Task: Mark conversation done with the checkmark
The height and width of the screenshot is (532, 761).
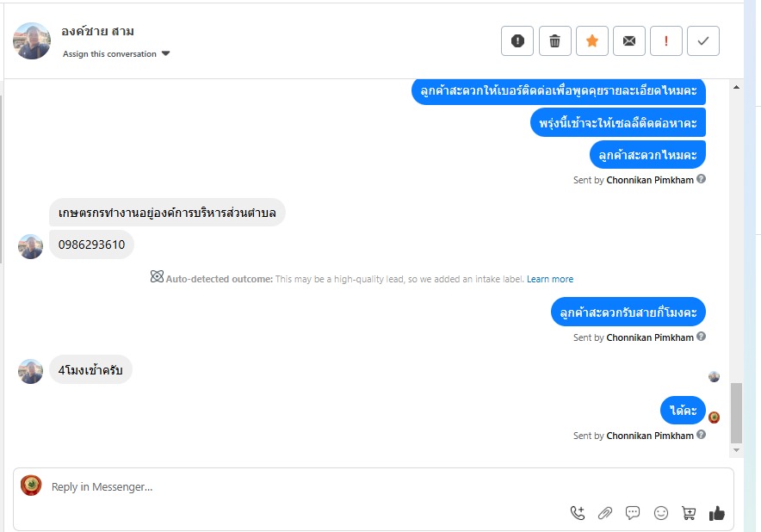Action: (x=703, y=40)
